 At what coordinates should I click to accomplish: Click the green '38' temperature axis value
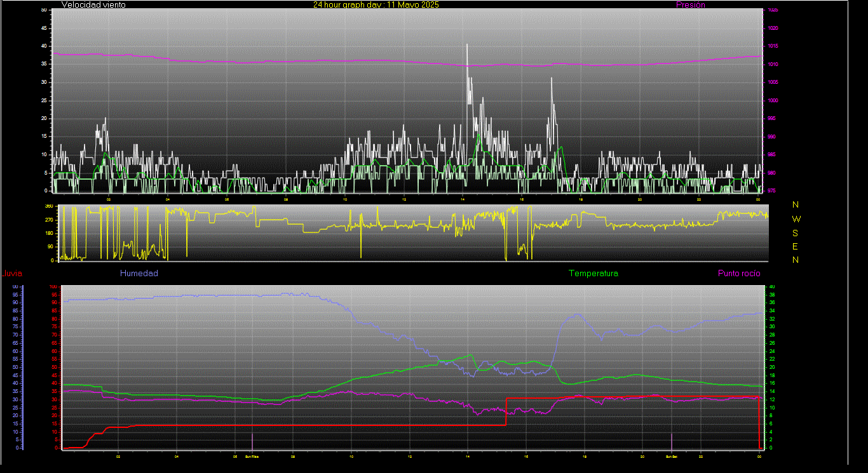point(772,295)
